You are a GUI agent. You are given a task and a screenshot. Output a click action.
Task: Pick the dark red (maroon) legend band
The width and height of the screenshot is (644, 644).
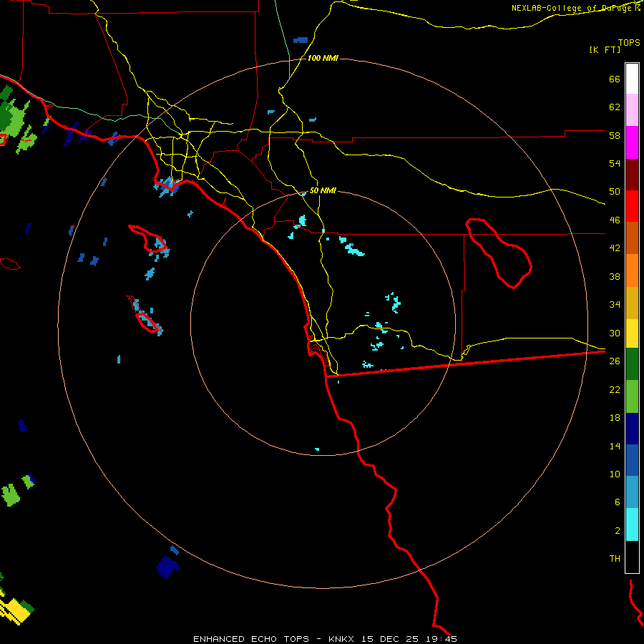[632, 175]
